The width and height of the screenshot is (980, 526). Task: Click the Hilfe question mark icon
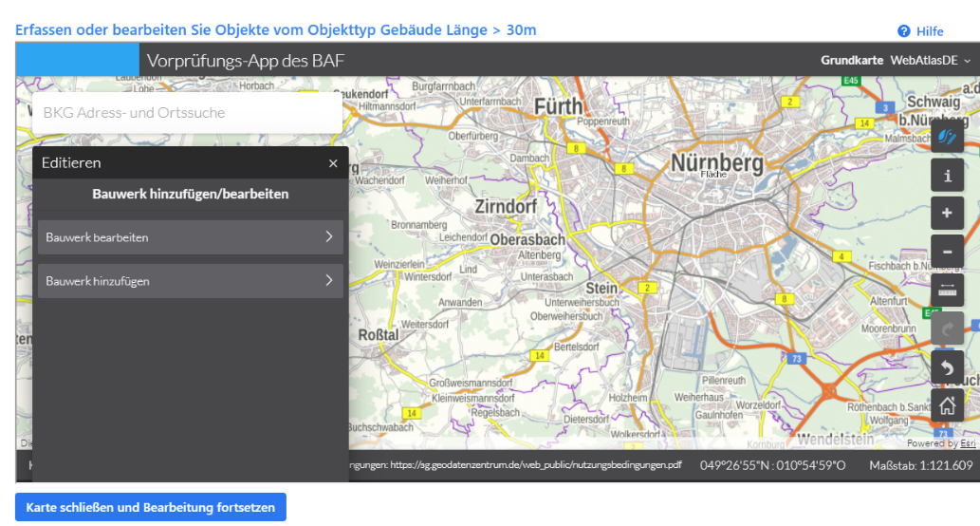(x=904, y=31)
